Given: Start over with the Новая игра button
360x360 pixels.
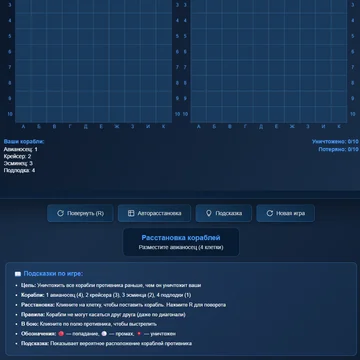Looking at the screenshot, I should [x=285, y=213].
